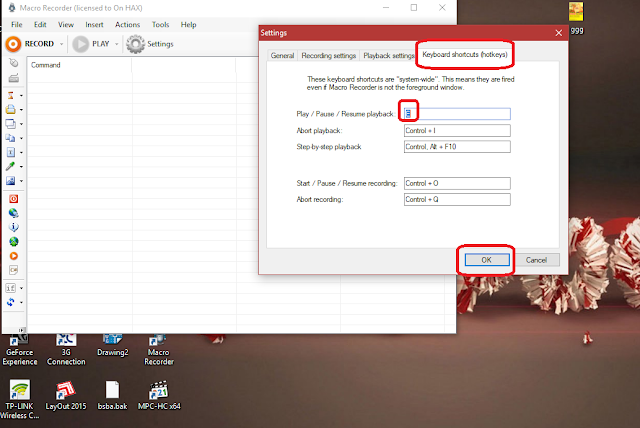640x428 pixels.
Task: Click the window action icon in the sidebar
Action: 11,124
